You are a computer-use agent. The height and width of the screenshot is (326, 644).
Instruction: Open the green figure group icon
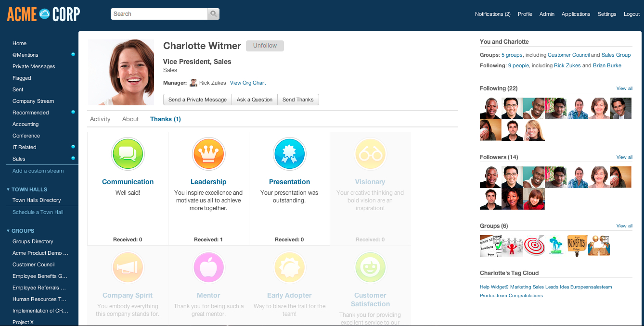[x=556, y=245]
